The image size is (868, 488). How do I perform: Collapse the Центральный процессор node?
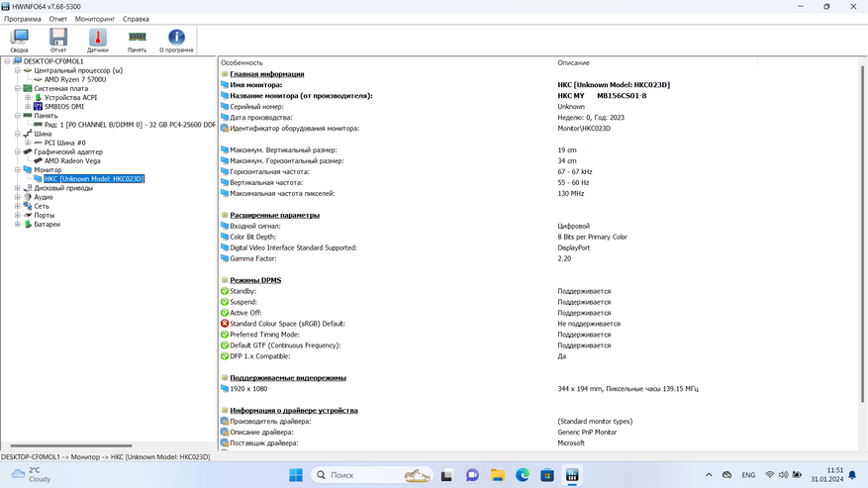tap(18, 70)
